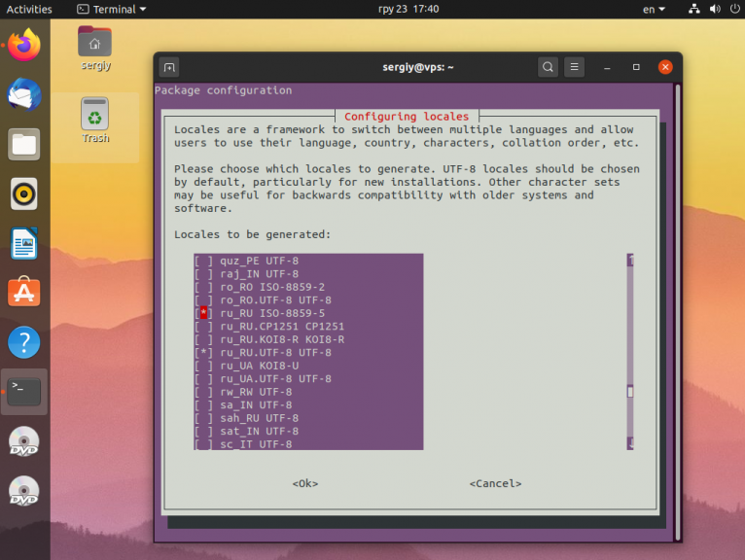Confirm with the <Ok> button

305,483
